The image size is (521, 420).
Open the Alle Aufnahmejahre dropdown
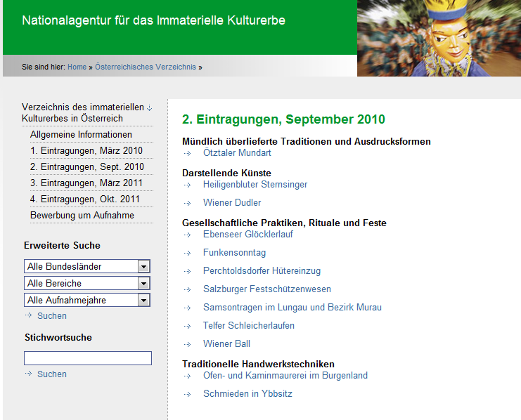coord(143,301)
